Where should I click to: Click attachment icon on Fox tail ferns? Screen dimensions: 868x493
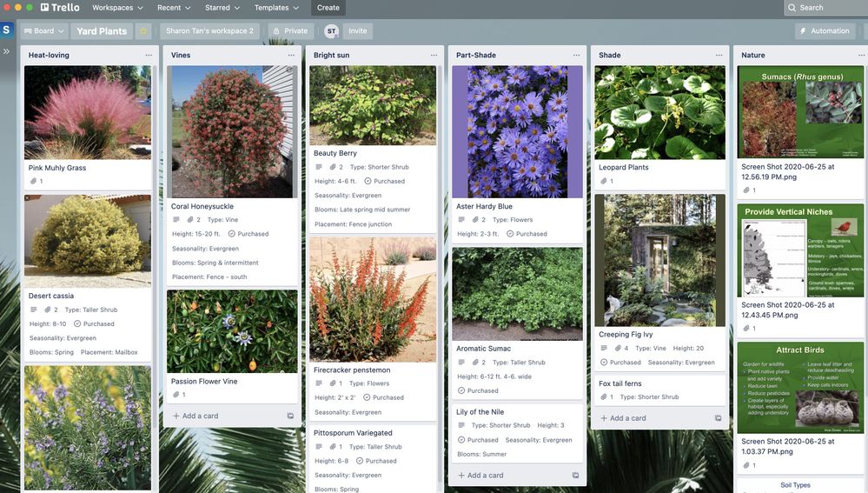pyautogui.click(x=603, y=396)
